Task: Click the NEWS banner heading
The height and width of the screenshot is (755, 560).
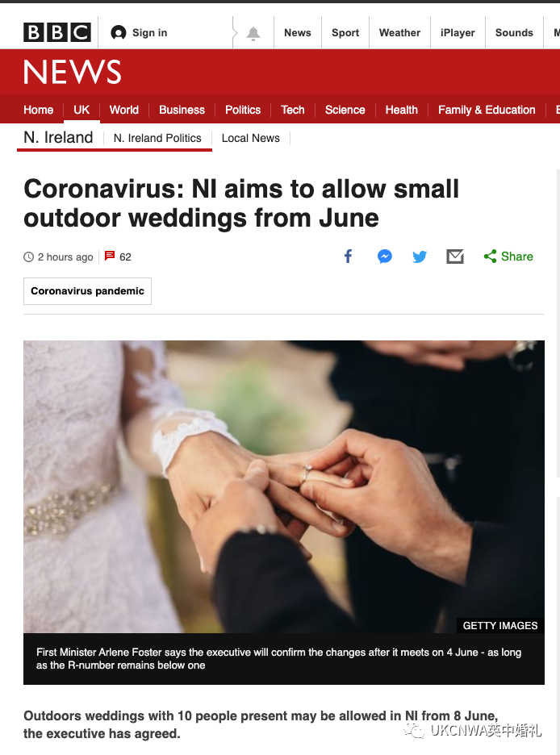Action: pos(73,72)
